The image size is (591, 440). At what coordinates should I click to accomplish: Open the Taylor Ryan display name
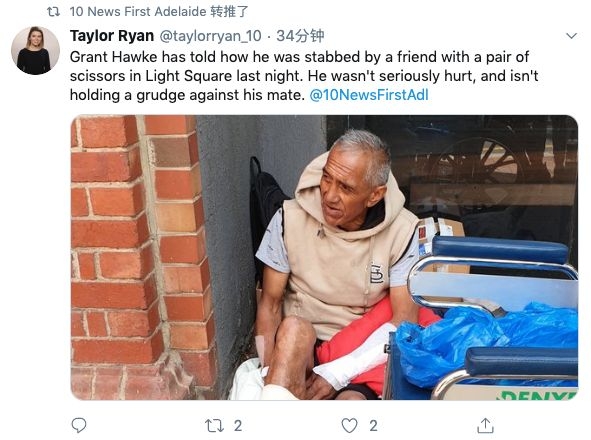coord(112,36)
